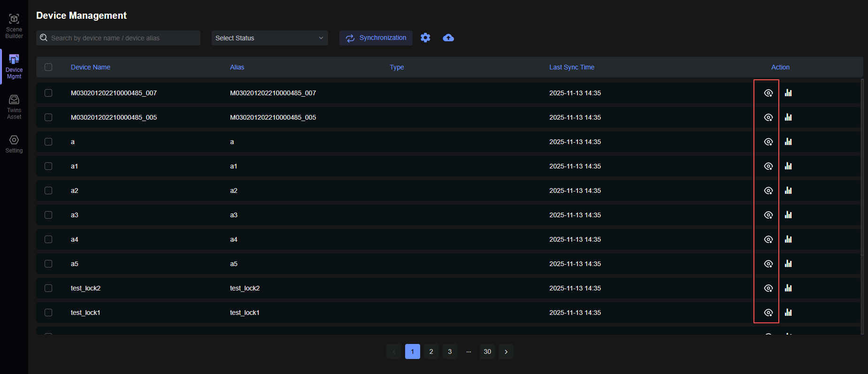Open statistics chart icon for a3
This screenshot has height=374, width=868.
pyautogui.click(x=788, y=215)
